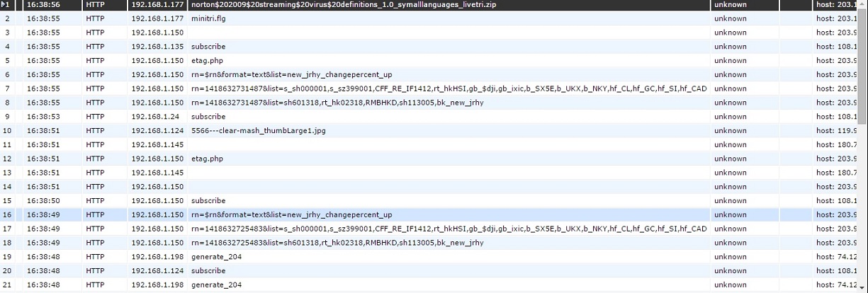Viewport: 868px width, 293px height.
Task: Select row number 12
Action: (7, 159)
